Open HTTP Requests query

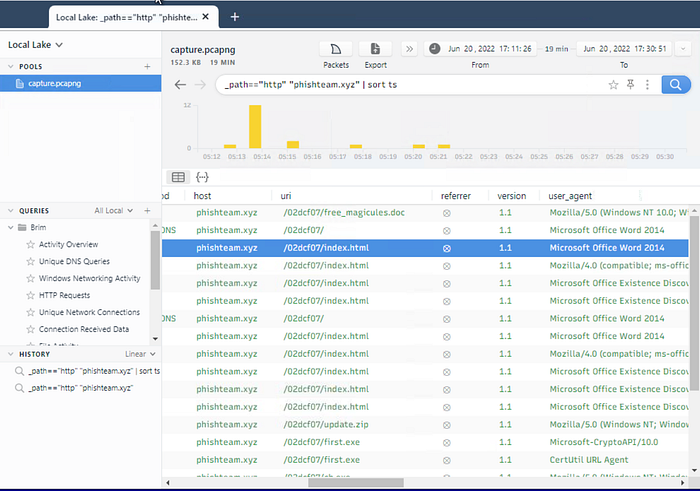pyautogui.click(x=64, y=295)
